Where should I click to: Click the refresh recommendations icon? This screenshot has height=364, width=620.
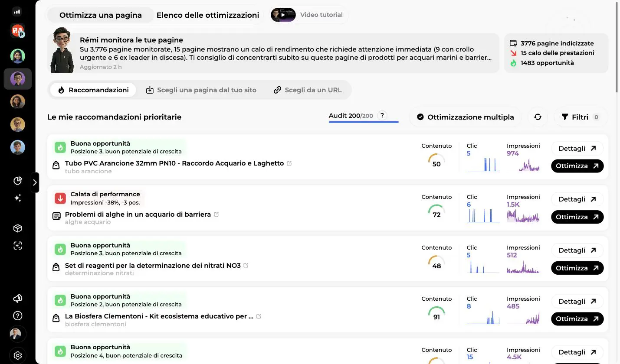538,117
